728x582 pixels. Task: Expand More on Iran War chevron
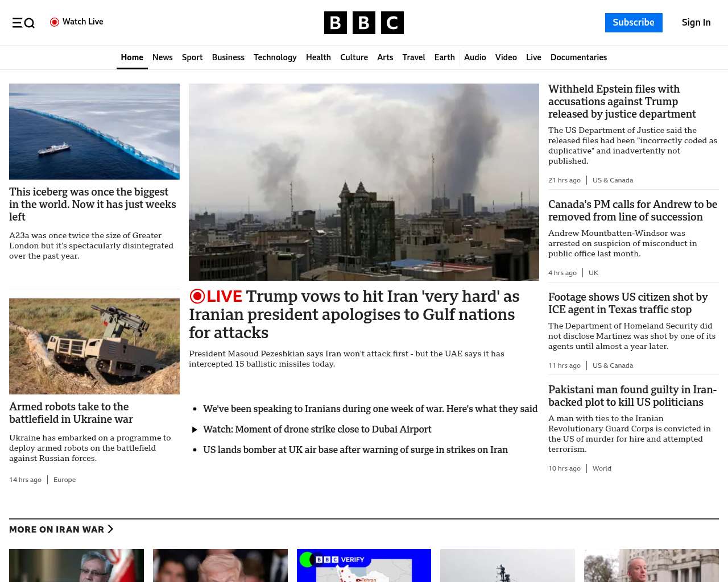110,529
